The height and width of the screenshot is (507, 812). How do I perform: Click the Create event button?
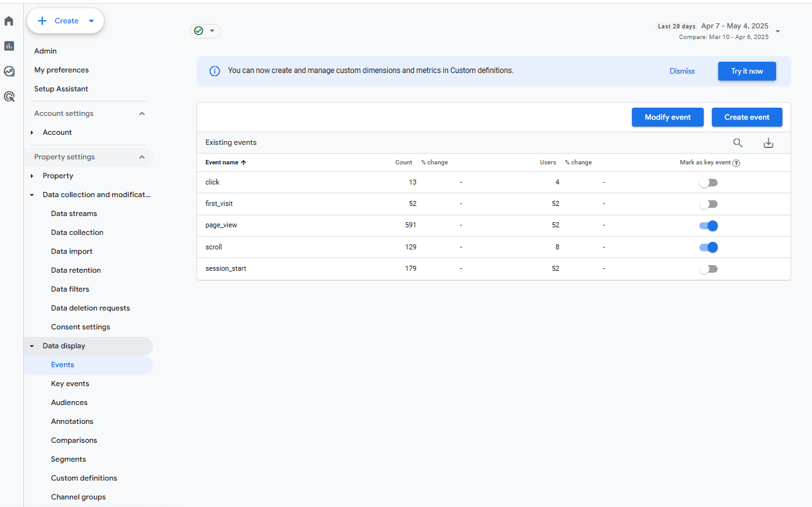pyautogui.click(x=747, y=117)
